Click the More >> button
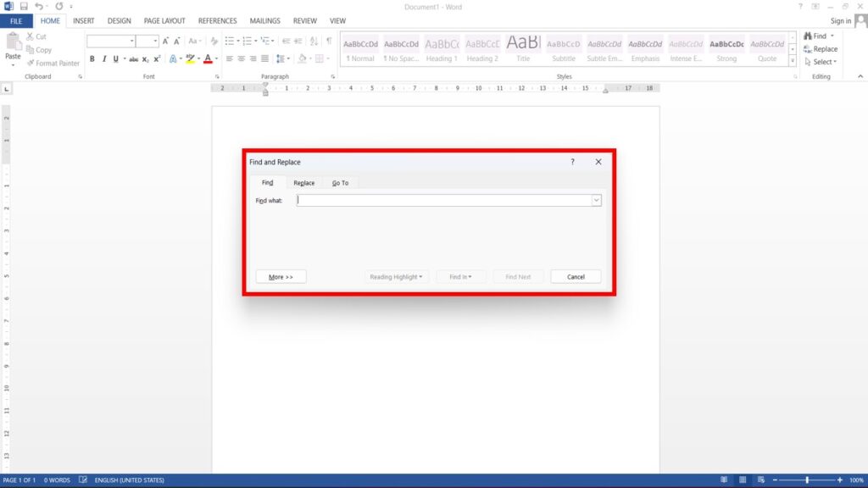 pos(281,277)
